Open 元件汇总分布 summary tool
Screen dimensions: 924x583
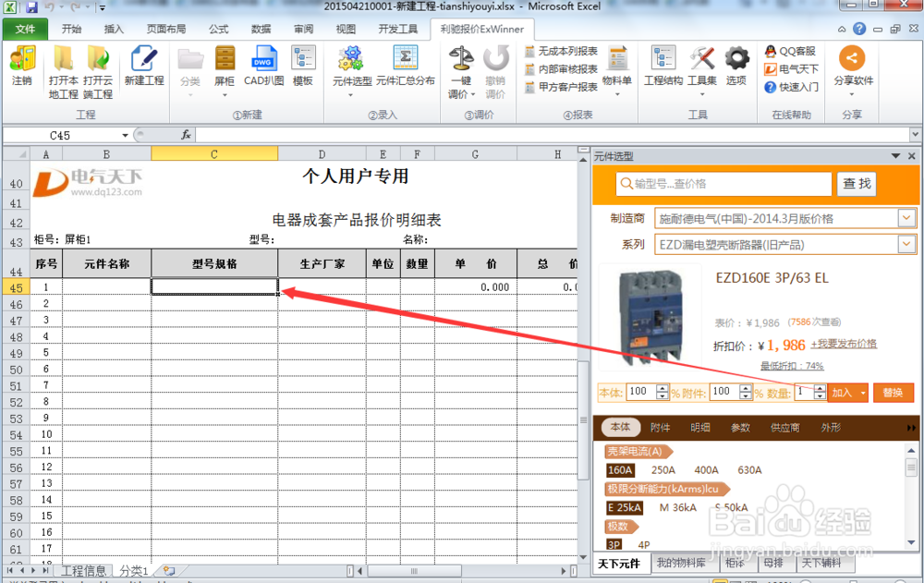pos(406,66)
